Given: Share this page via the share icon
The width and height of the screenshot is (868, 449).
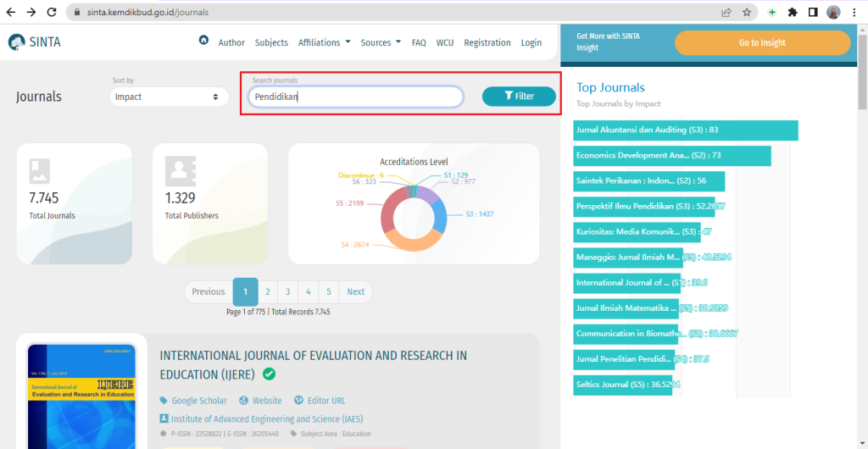Looking at the screenshot, I should click(x=726, y=12).
